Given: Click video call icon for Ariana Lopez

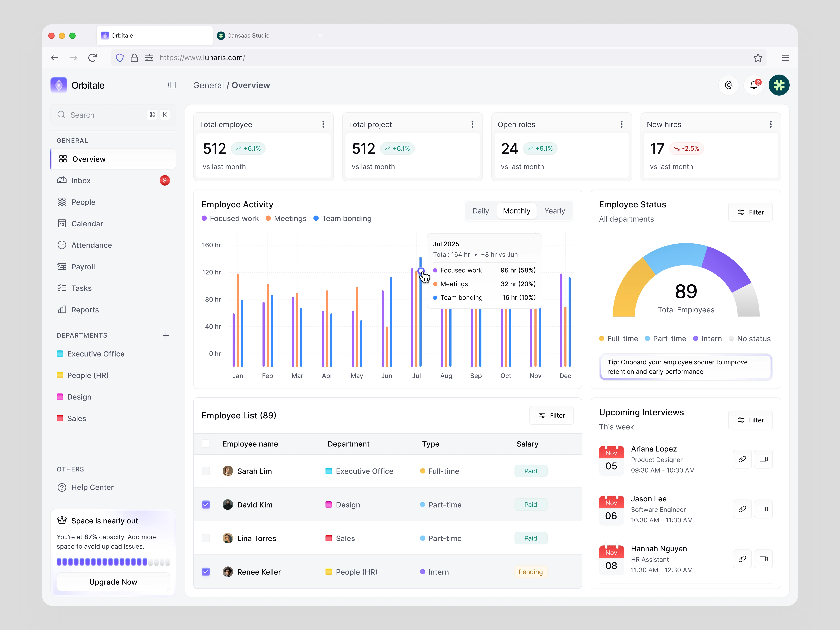Looking at the screenshot, I should tap(763, 459).
